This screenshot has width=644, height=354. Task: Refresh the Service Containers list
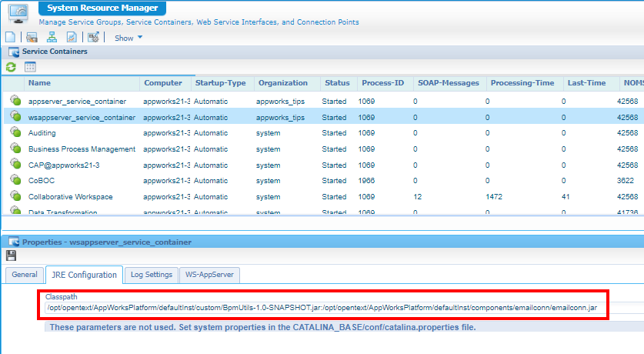11,67
